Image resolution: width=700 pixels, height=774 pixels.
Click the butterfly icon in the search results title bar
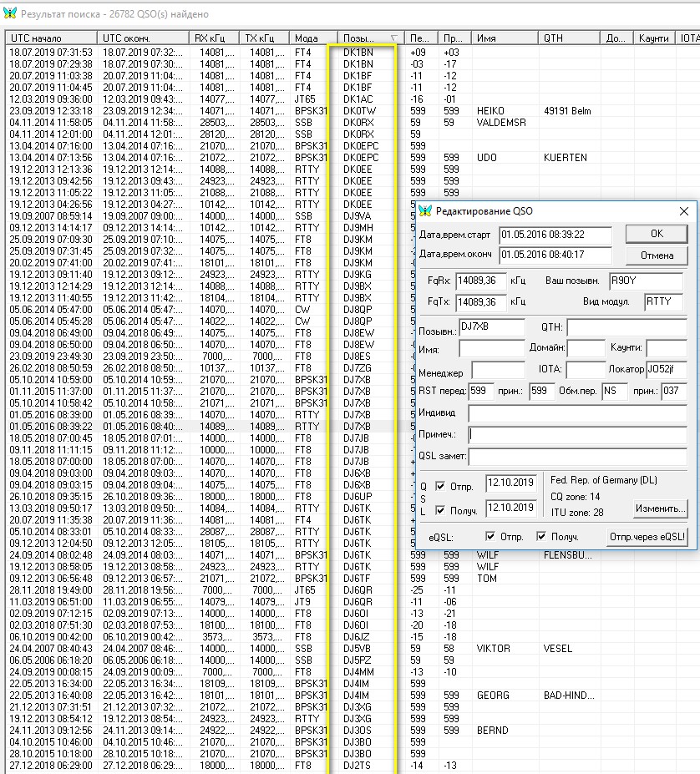tap(9, 14)
